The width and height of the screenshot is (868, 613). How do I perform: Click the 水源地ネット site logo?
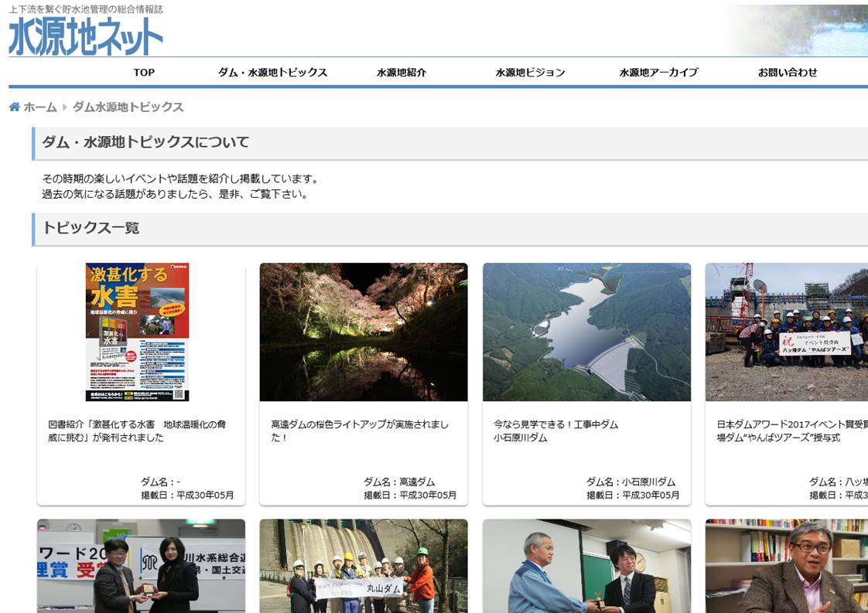click(x=86, y=36)
